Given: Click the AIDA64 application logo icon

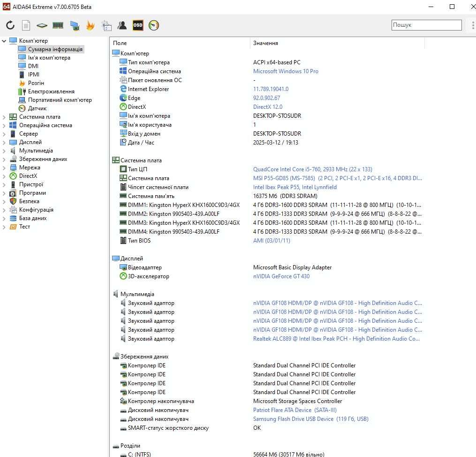Looking at the screenshot, I should point(7,7).
